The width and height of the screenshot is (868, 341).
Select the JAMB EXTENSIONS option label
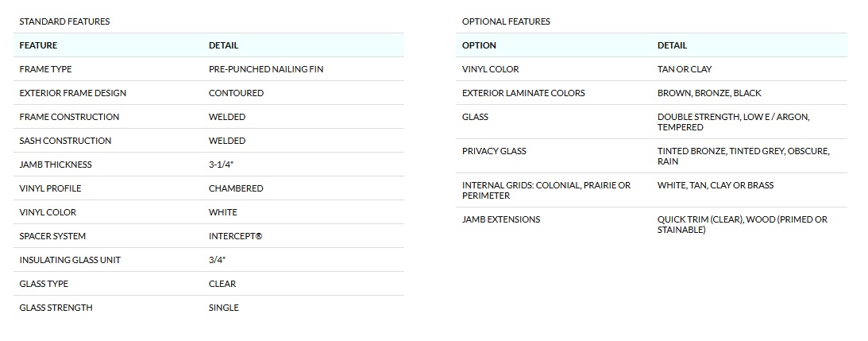501,219
